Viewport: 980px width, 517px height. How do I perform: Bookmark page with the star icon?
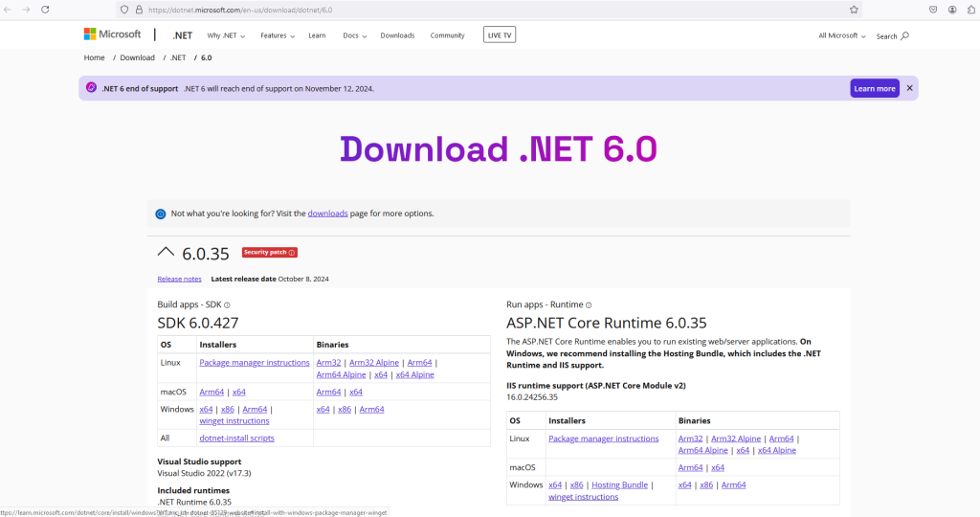(x=854, y=10)
